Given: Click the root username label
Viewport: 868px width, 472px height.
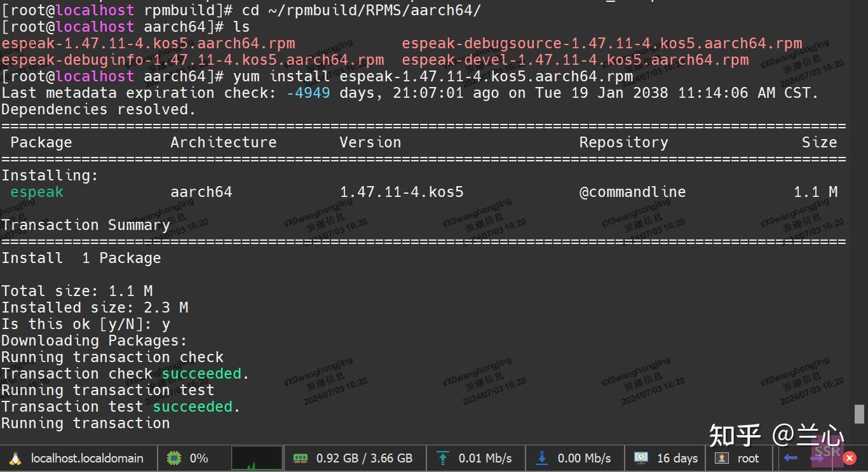Looking at the screenshot, I should 748,457.
